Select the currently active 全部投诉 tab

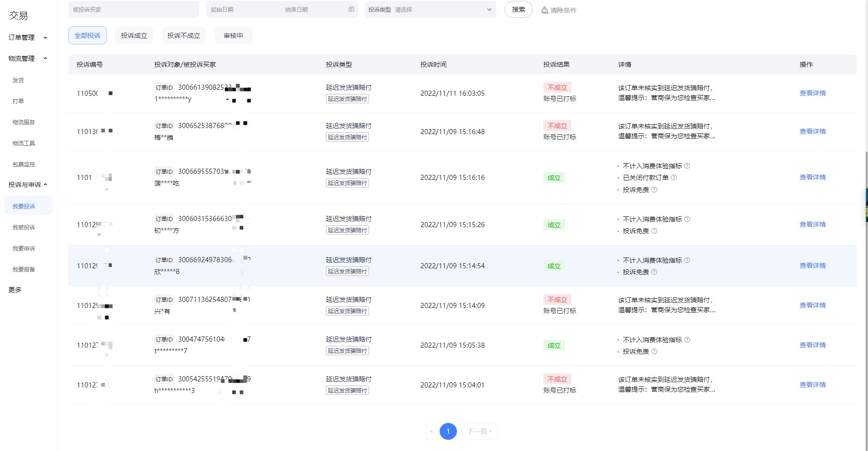point(87,35)
